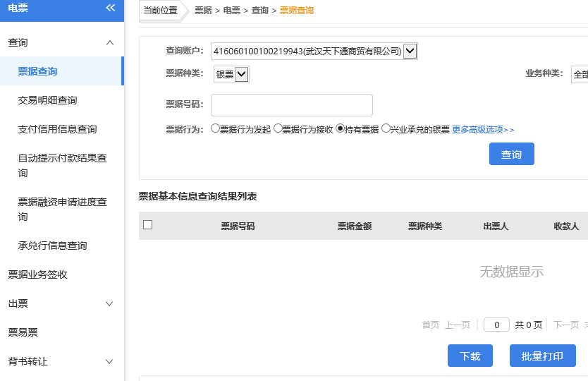
Task: Select 兴业承兑的银票 radio button
Action: click(x=386, y=128)
